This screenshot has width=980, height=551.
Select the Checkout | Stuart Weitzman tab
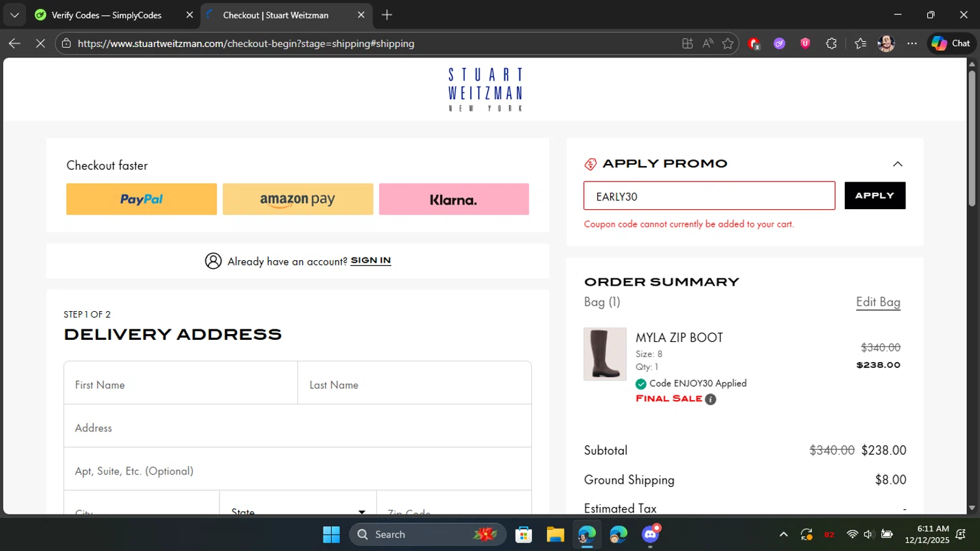pos(276,15)
